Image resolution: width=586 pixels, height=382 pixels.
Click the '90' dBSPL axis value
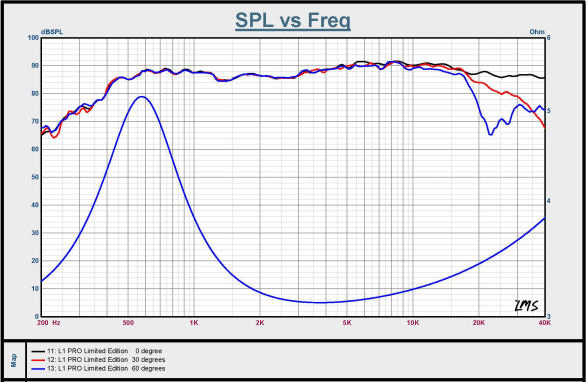click(x=35, y=65)
